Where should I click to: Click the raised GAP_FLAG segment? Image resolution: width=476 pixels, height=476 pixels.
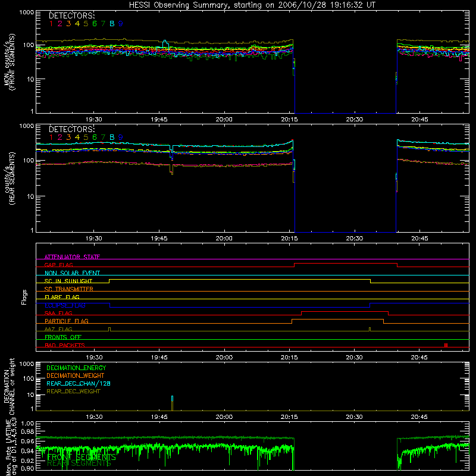(x=346, y=263)
